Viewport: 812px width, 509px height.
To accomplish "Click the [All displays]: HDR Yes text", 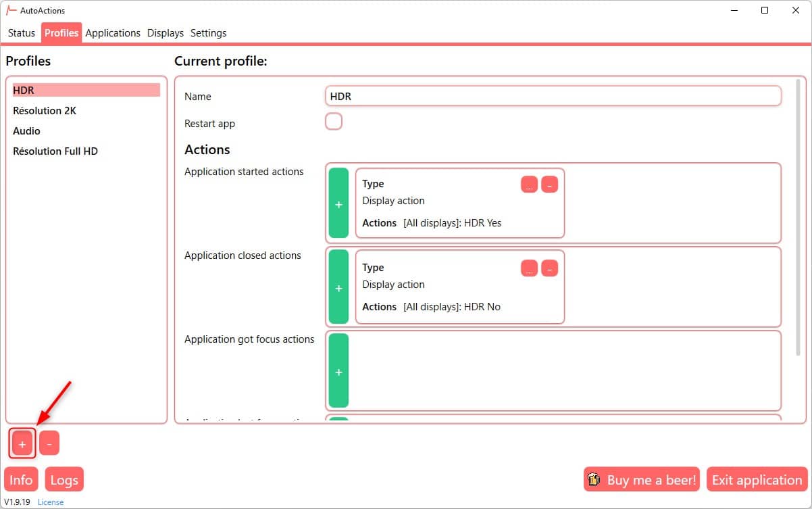I will [x=452, y=223].
